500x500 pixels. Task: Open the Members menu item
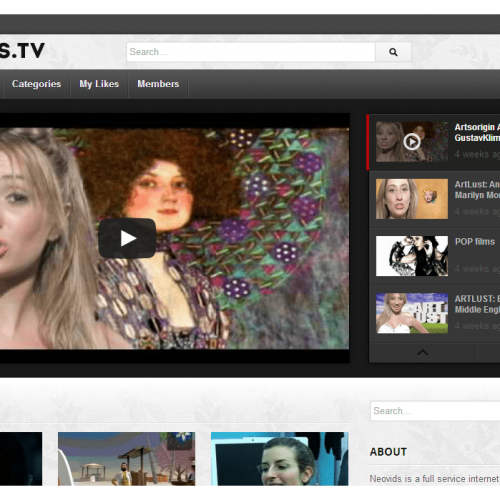point(158,84)
